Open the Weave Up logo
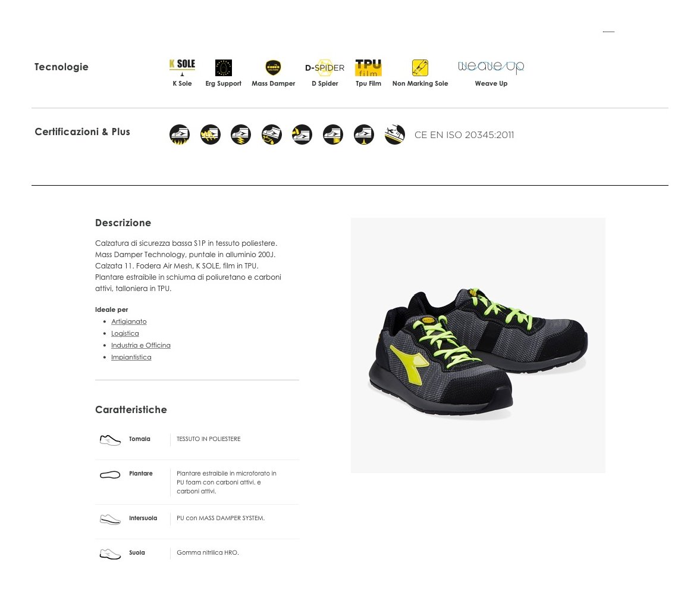The image size is (700, 591). [x=491, y=67]
